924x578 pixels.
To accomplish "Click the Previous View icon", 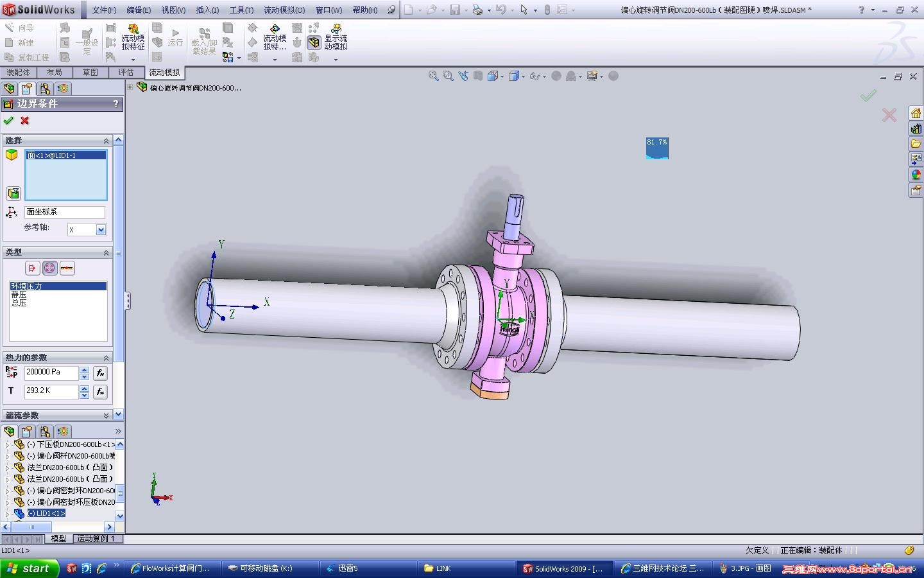I will [463, 76].
